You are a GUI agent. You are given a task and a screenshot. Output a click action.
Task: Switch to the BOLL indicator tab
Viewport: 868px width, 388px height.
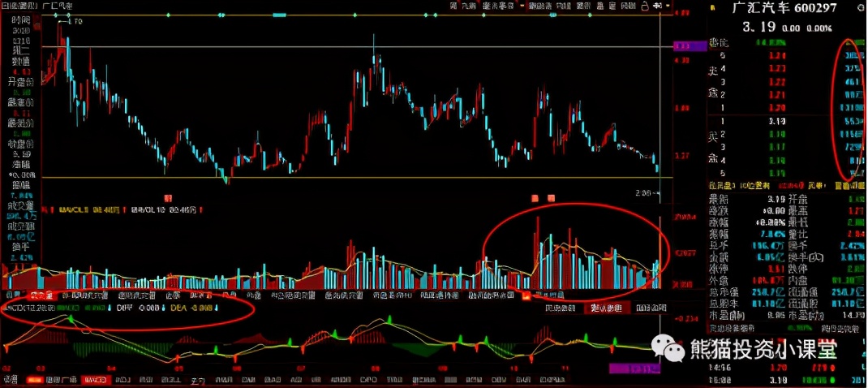click(173, 381)
